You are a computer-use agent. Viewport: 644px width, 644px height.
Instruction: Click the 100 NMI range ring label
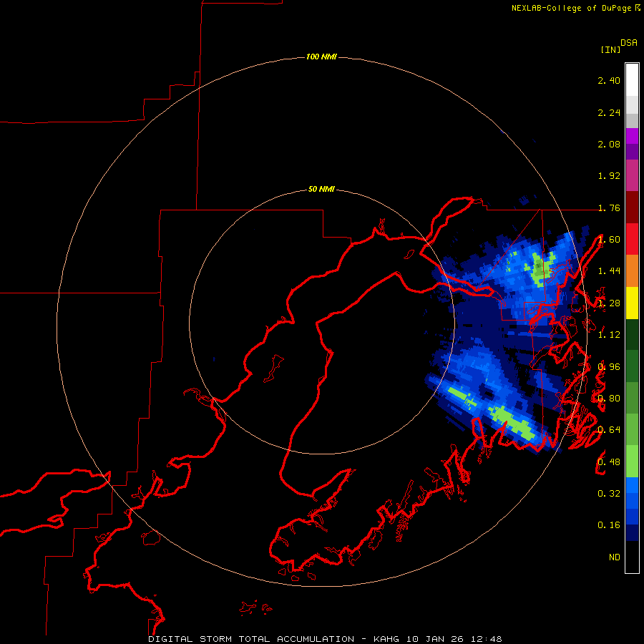(x=321, y=57)
